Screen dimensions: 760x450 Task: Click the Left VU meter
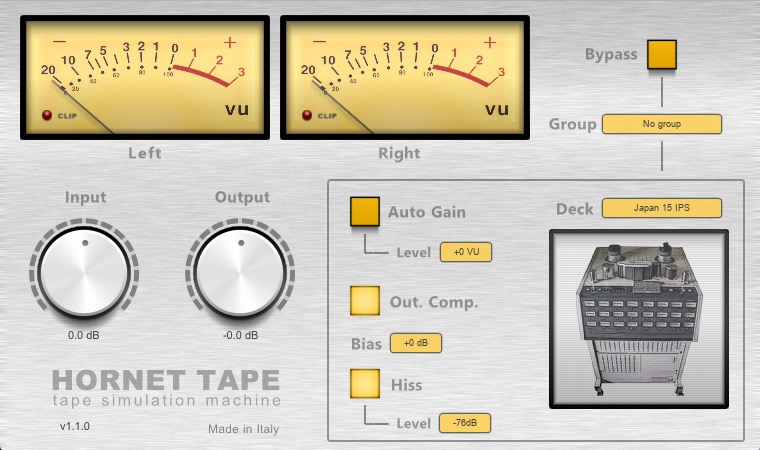click(x=145, y=78)
